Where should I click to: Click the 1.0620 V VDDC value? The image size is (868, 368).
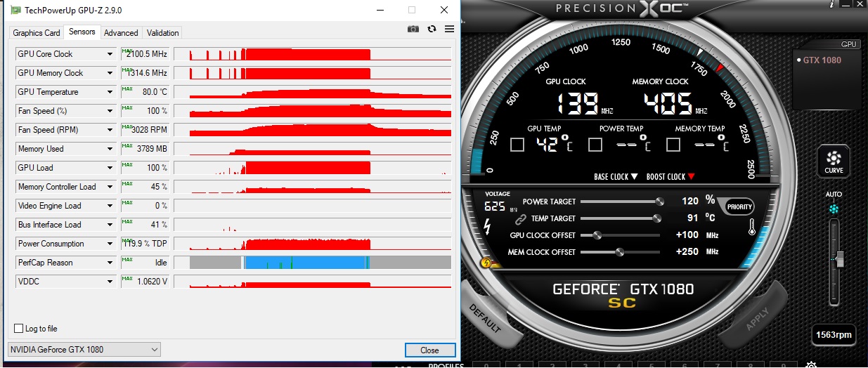click(145, 282)
